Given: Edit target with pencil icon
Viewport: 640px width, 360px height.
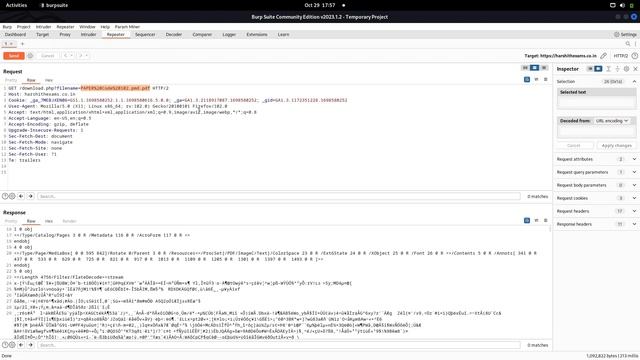Looking at the screenshot, I should click(603, 56).
